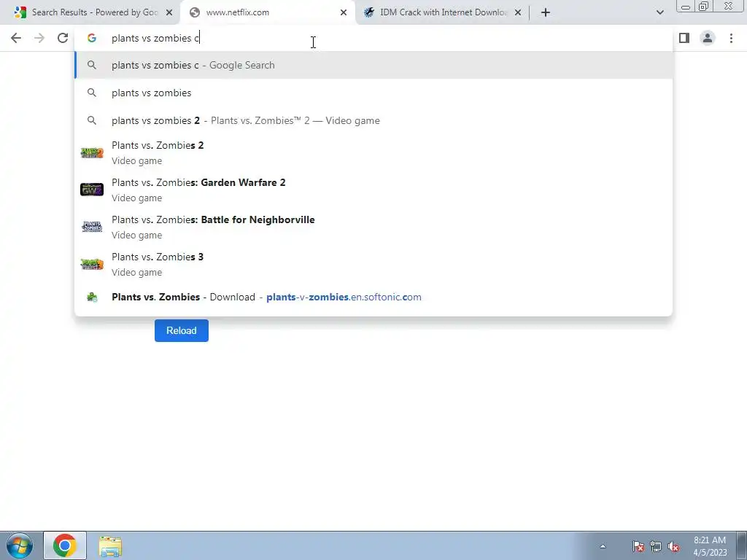Click the blue Reload button
This screenshot has width=747, height=560.
(182, 330)
